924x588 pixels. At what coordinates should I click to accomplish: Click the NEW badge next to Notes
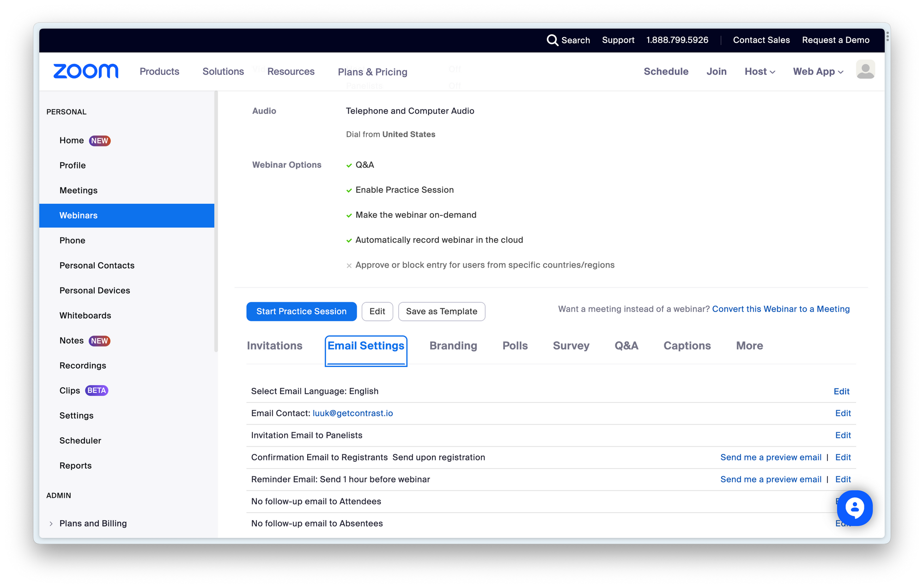(99, 341)
